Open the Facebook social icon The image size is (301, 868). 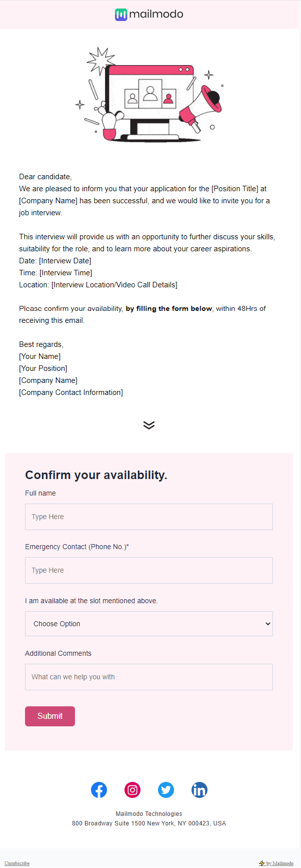[x=99, y=790]
